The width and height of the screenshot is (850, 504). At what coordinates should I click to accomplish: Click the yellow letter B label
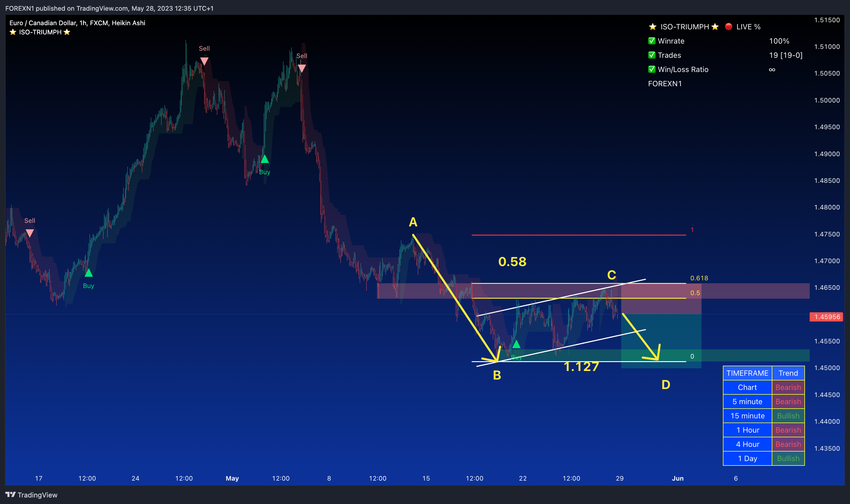(x=497, y=375)
